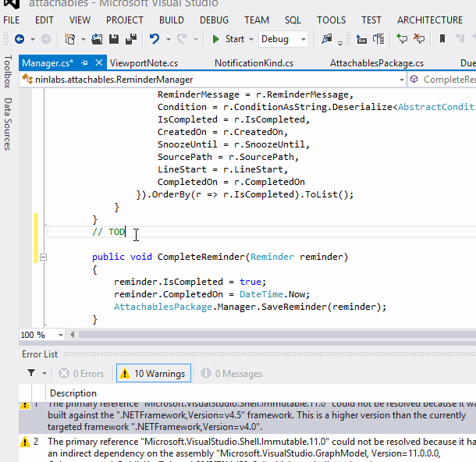Open the Start button dropdown arrow

[x=251, y=40]
